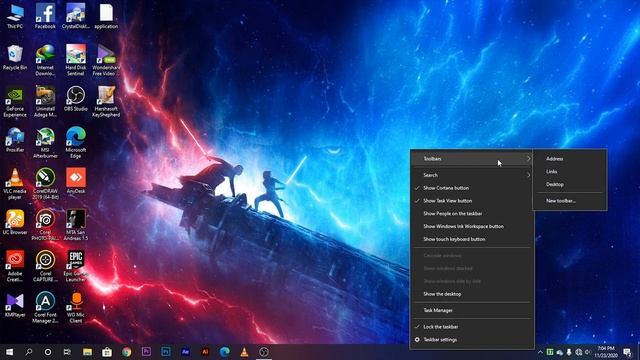The height and width of the screenshot is (360, 640).
Task: Select the OBS Studio desktop icon
Action: point(76,99)
